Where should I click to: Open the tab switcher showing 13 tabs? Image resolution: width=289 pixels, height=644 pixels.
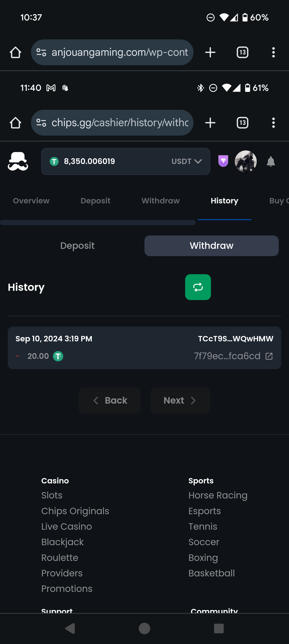click(x=242, y=123)
